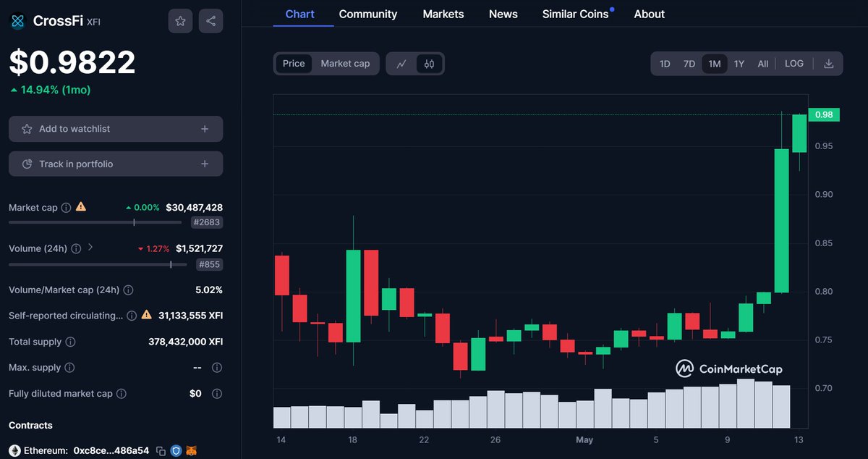Click the XFI ticker symbol text
Viewport: 868px width, 459px height.
pyautogui.click(x=94, y=22)
